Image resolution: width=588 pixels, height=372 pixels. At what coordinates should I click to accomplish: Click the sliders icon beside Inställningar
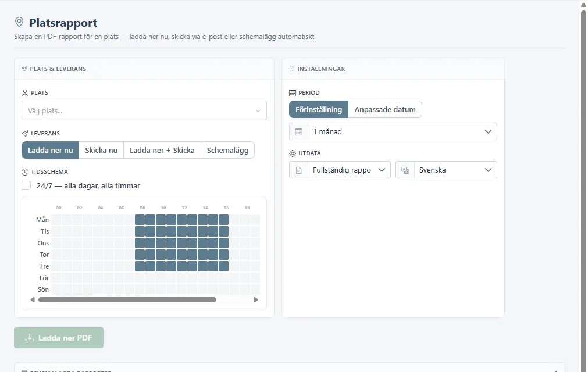(292, 69)
